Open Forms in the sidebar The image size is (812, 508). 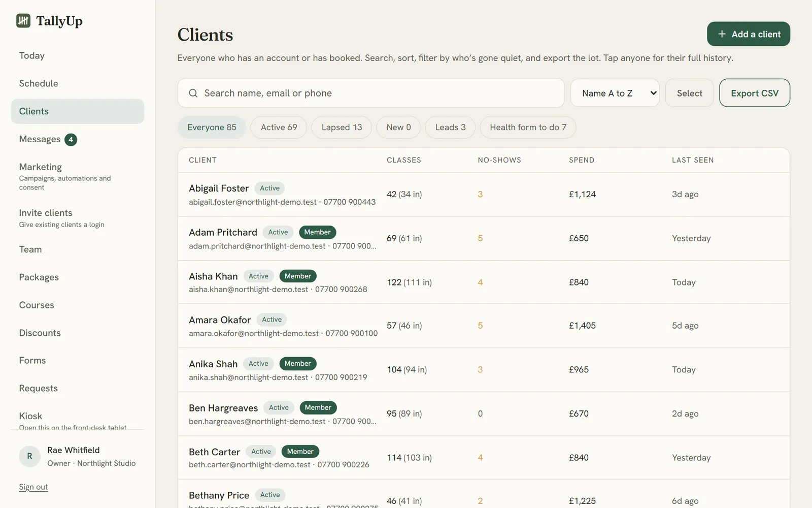[77, 361]
